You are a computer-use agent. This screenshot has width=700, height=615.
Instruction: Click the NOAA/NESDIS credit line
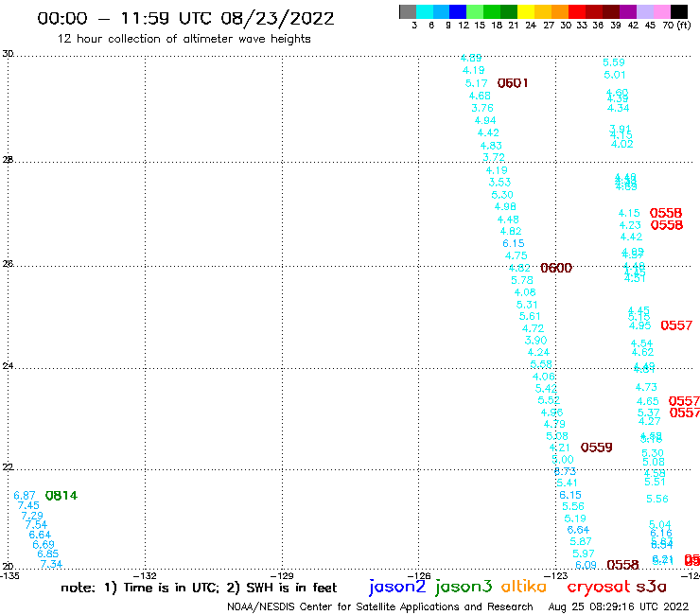[380, 607]
